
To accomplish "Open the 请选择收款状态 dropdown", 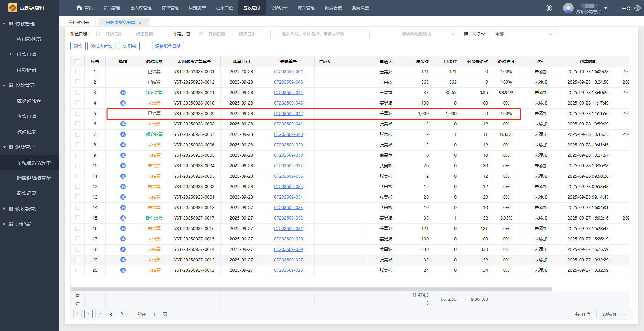I will click(428, 34).
